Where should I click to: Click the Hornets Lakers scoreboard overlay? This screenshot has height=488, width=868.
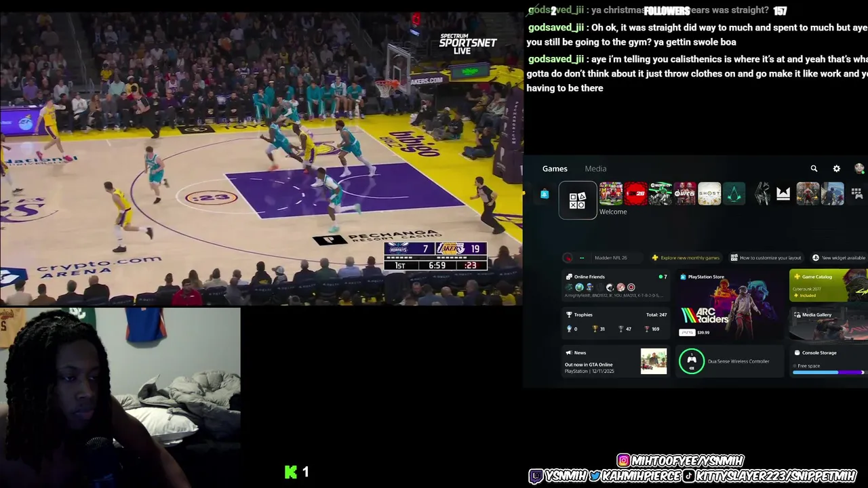(x=435, y=256)
